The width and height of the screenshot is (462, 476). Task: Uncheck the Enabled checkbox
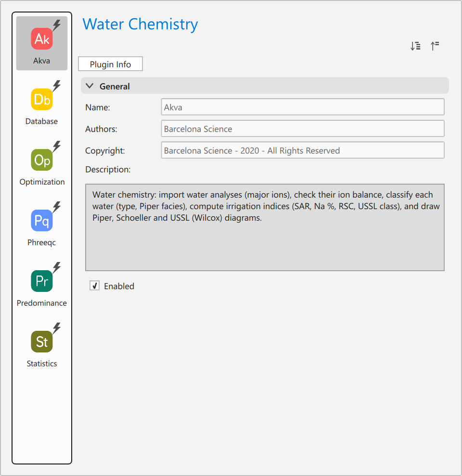94,286
